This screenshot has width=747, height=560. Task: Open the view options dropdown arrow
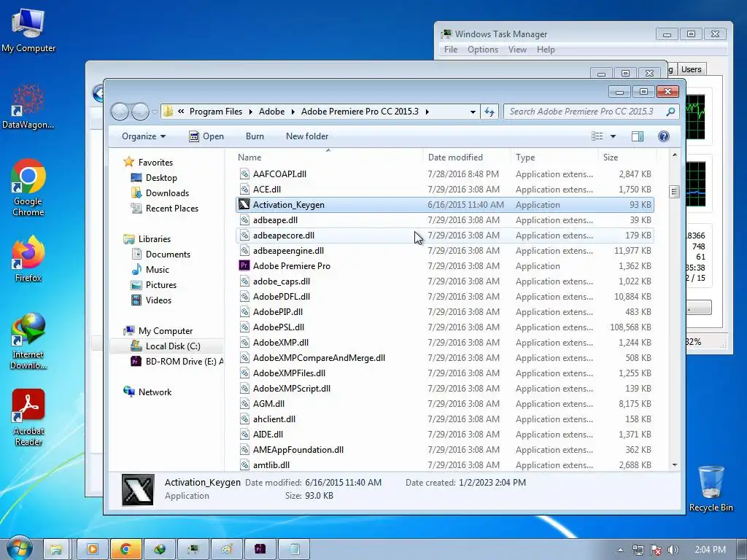pos(613,136)
